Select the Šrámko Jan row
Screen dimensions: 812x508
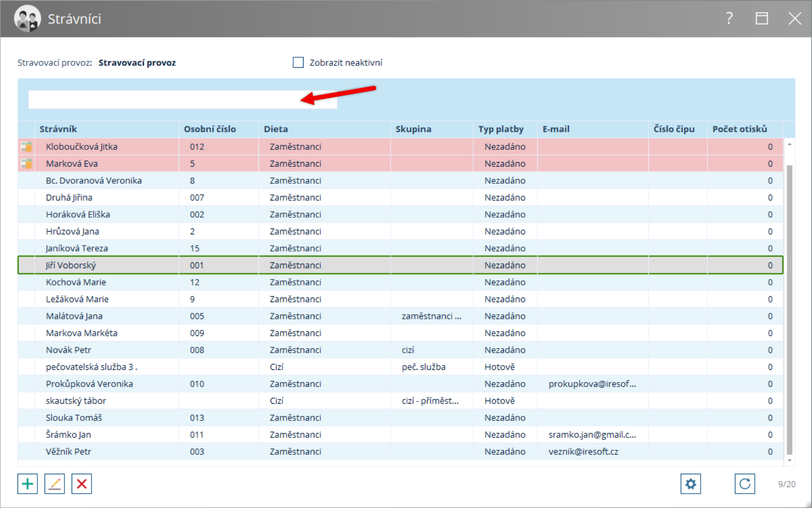(401, 434)
